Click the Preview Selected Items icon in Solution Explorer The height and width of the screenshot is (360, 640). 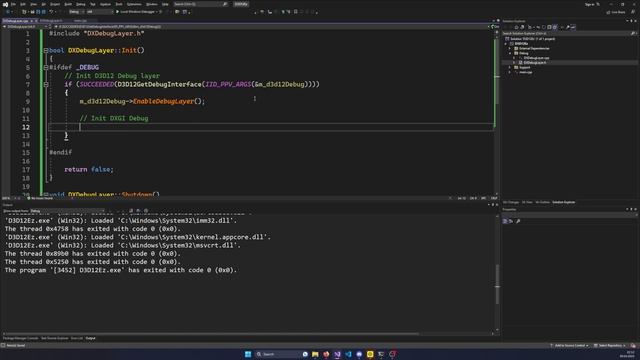[573, 27]
